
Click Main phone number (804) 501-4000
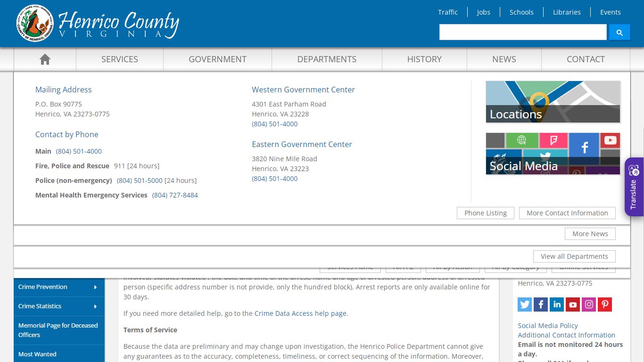coord(79,151)
